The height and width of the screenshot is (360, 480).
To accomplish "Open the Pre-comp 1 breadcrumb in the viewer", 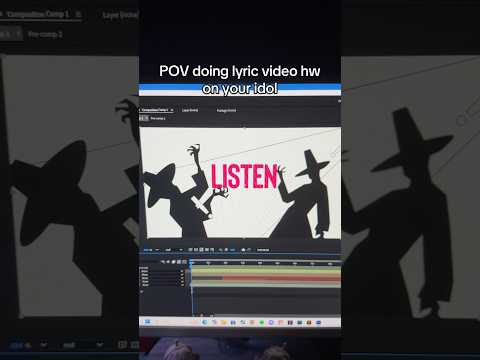I will point(158,118).
